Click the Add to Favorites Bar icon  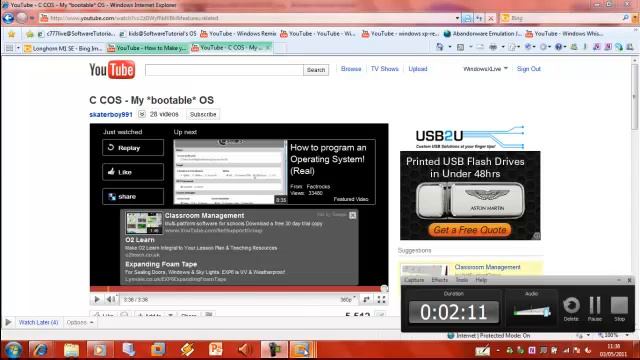(29, 34)
